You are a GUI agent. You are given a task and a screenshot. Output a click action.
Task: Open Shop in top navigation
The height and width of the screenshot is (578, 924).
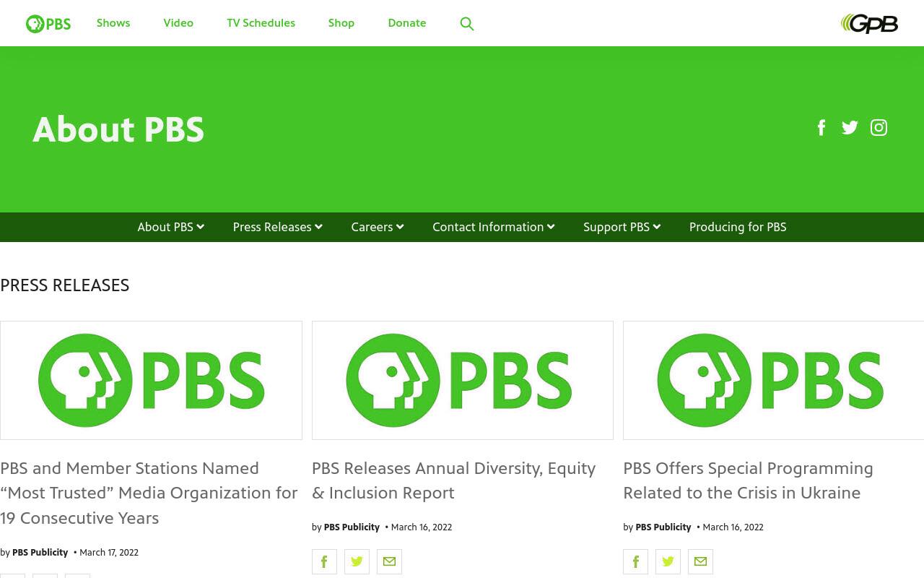tap(341, 23)
